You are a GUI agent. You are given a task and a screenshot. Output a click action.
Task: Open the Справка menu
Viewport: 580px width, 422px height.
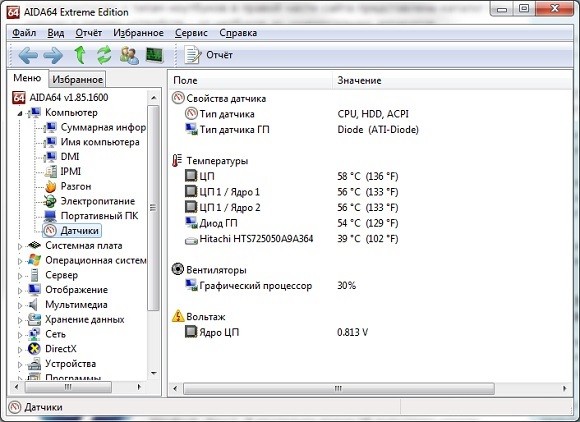238,33
